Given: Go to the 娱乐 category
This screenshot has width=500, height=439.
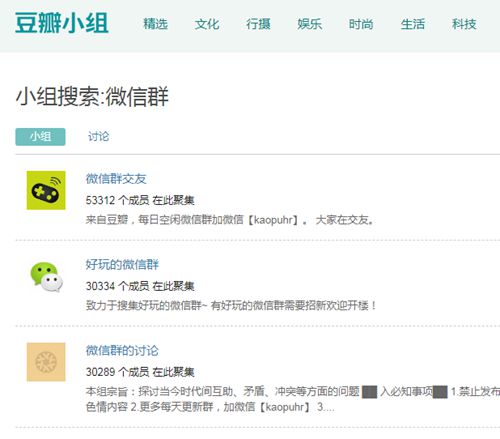Looking at the screenshot, I should point(310,24).
